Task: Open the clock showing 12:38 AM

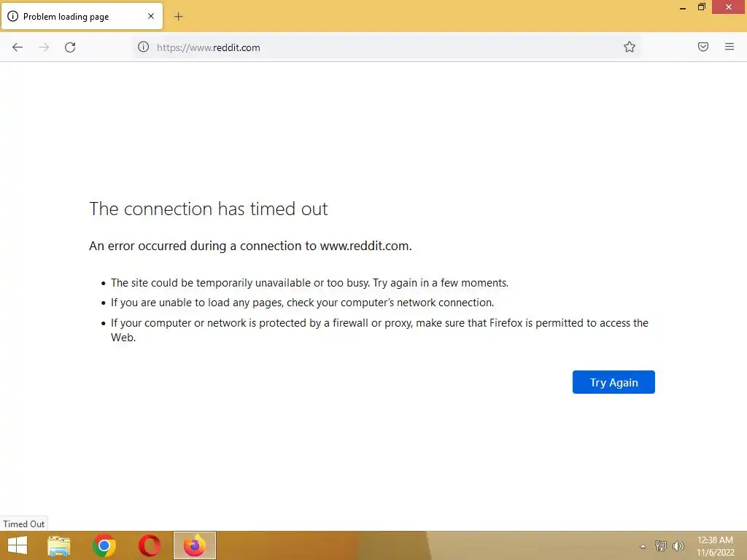Action: coord(716,546)
